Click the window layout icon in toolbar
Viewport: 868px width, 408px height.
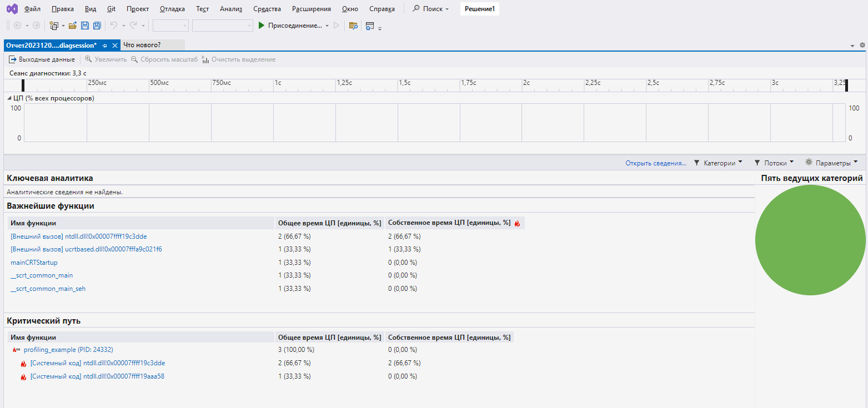[370, 26]
